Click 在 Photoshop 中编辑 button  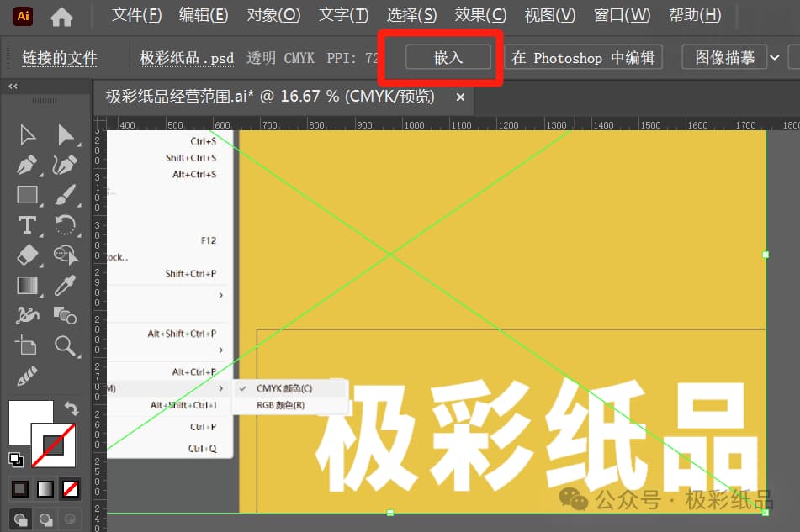pos(583,57)
